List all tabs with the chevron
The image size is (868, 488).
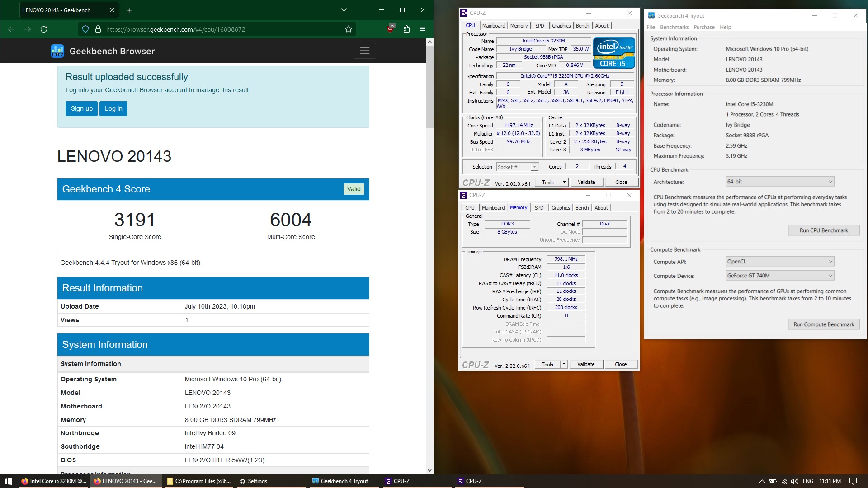344,10
